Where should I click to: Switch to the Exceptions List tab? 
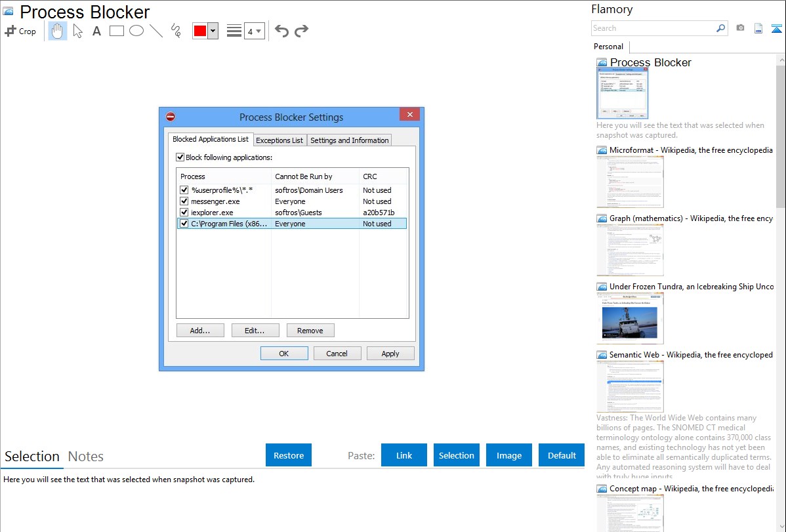click(279, 140)
